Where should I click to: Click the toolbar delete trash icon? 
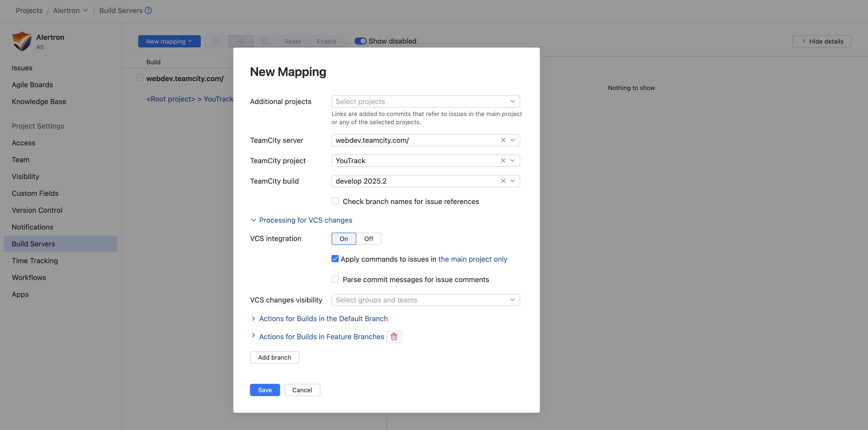[265, 41]
